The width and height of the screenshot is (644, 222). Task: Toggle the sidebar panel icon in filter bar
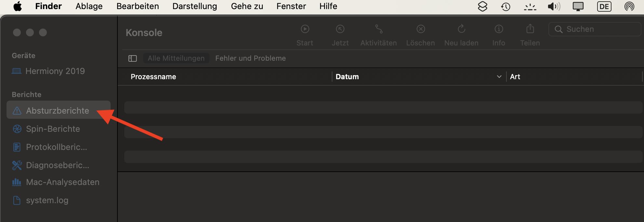(132, 58)
